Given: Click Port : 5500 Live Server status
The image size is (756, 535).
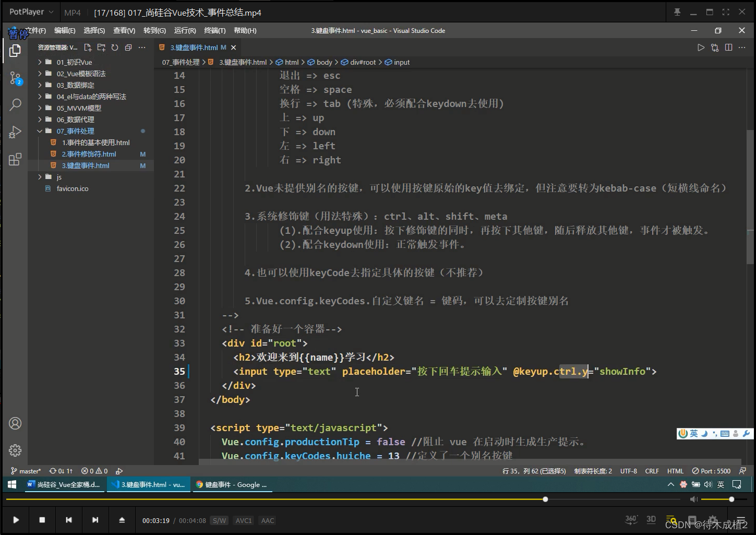Looking at the screenshot, I should click(x=711, y=471).
